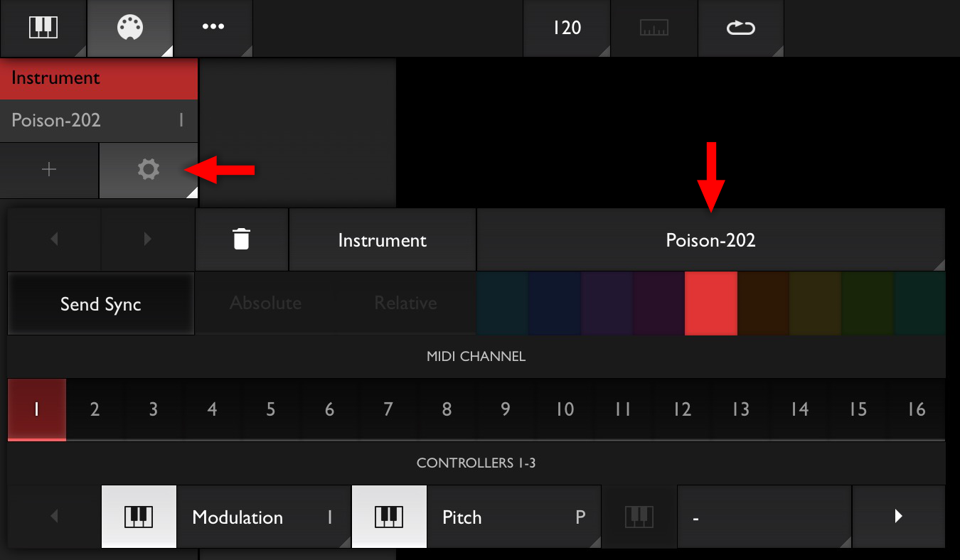
Task: Select the MIDI connector icon tab
Action: [x=130, y=28]
